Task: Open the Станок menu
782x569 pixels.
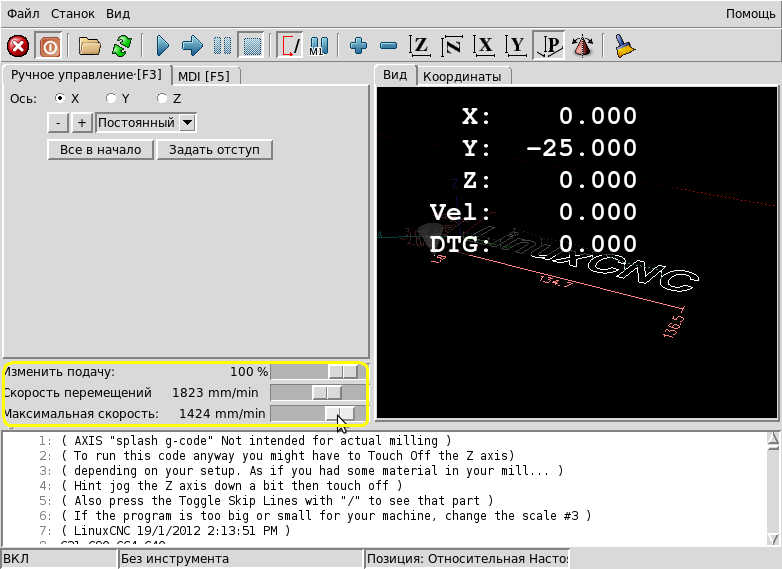Action: click(x=73, y=13)
